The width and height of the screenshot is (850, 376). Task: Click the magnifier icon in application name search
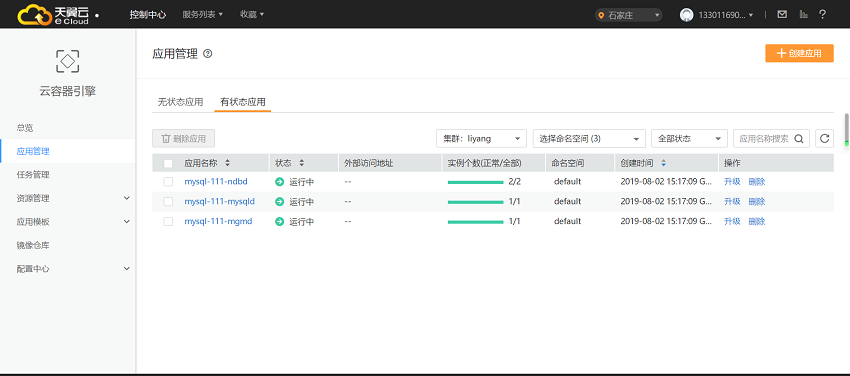[799, 139]
